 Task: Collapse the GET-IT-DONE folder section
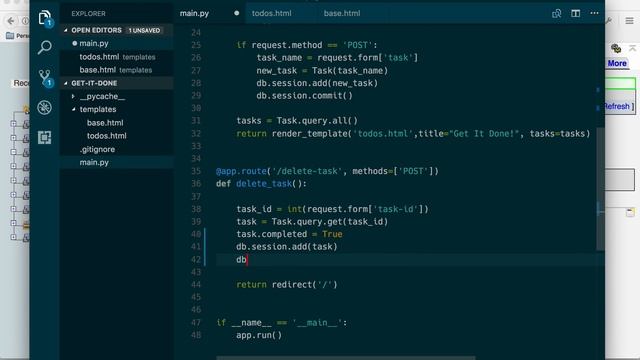(66, 83)
